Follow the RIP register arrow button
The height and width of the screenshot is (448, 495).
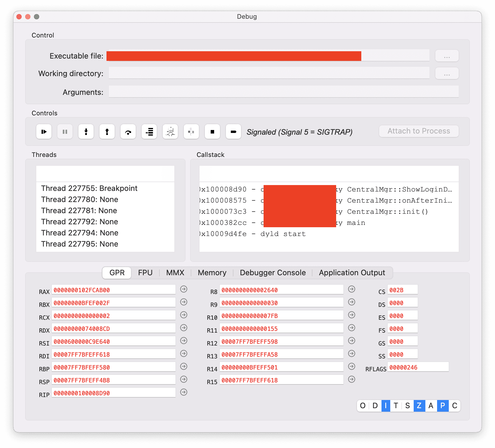(184, 392)
